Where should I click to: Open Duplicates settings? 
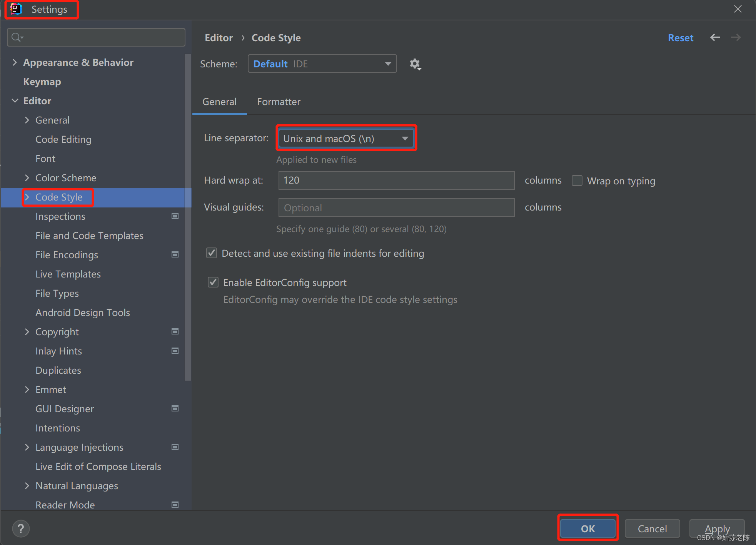coord(58,370)
